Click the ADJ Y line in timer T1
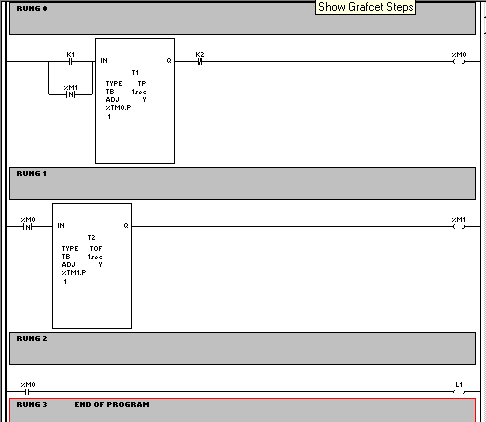486x422 pixels. point(126,100)
